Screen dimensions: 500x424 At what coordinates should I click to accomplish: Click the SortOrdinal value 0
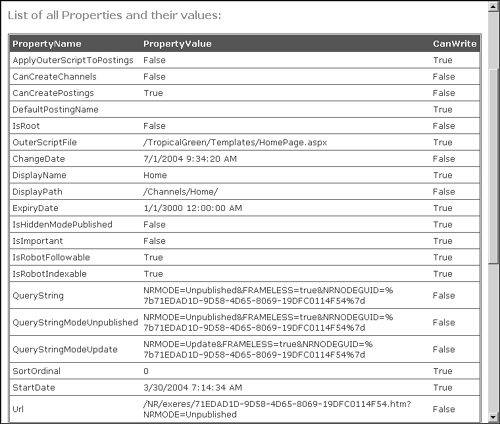146,371
